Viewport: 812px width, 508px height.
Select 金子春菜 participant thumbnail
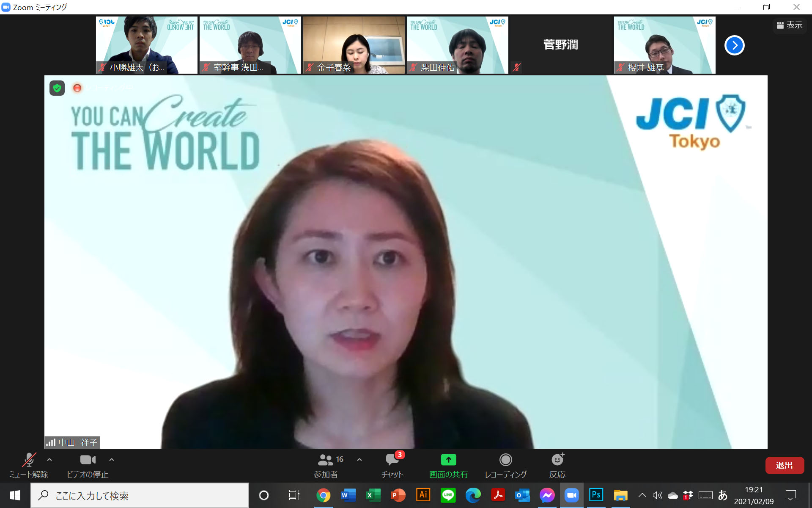coord(354,45)
